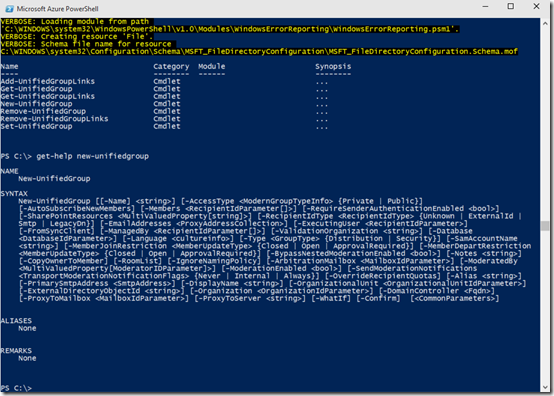Click the MSFT_FileDirectoryConfiguration.Schema.mof path line
This screenshot has height=396, width=554.
[x=259, y=52]
